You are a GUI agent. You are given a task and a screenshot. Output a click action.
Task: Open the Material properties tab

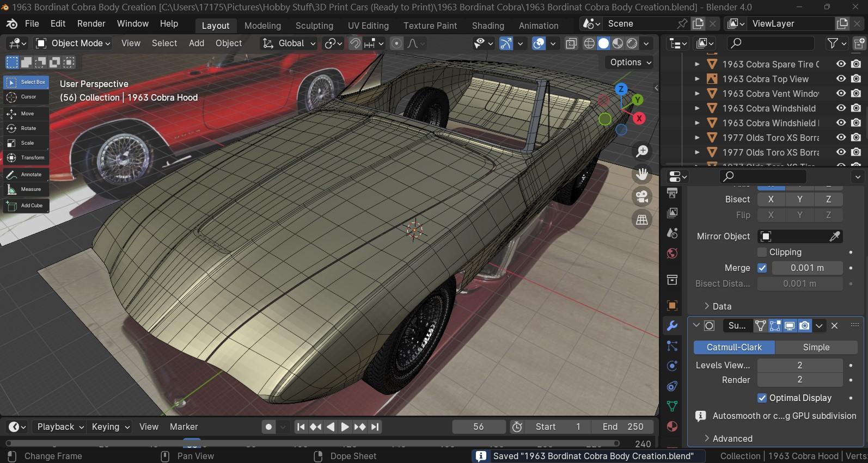point(673,427)
